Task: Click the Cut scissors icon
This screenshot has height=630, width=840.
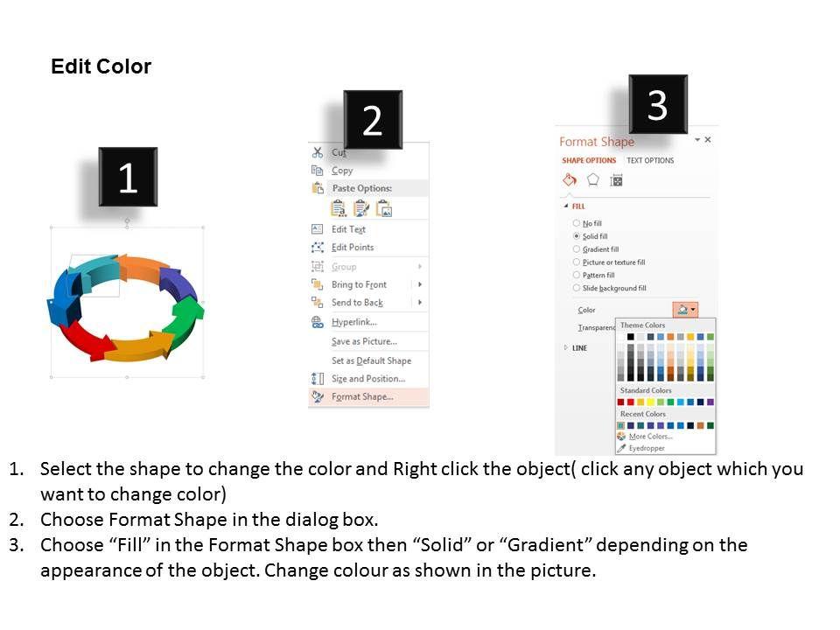Action: pos(317,152)
